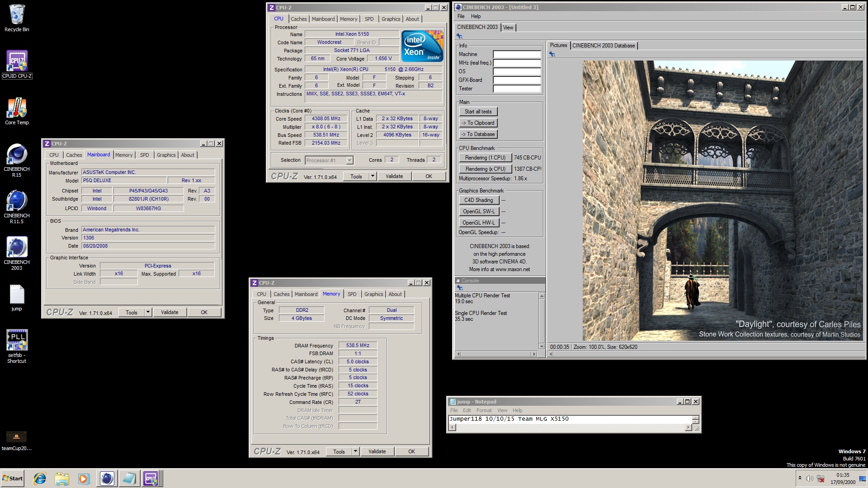This screenshot has height=488, width=868.
Task: Open SPD tab in CPU-Z CPU window
Action: pyautogui.click(x=369, y=19)
